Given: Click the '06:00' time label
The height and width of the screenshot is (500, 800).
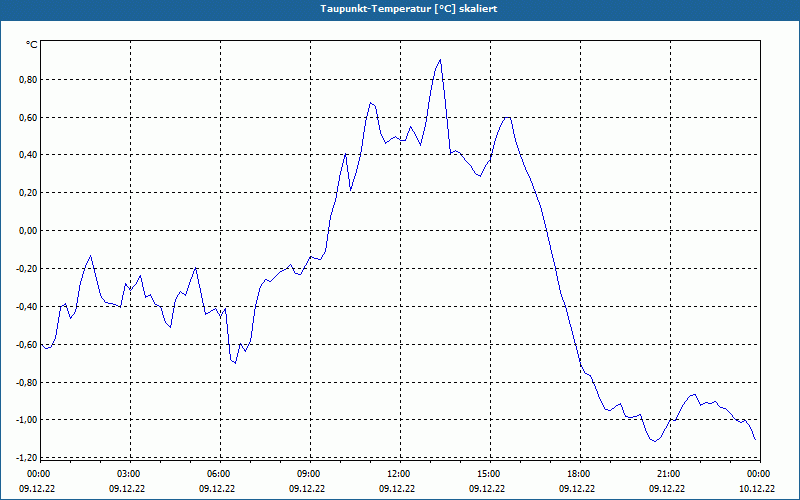Looking at the screenshot, I should (x=220, y=474).
